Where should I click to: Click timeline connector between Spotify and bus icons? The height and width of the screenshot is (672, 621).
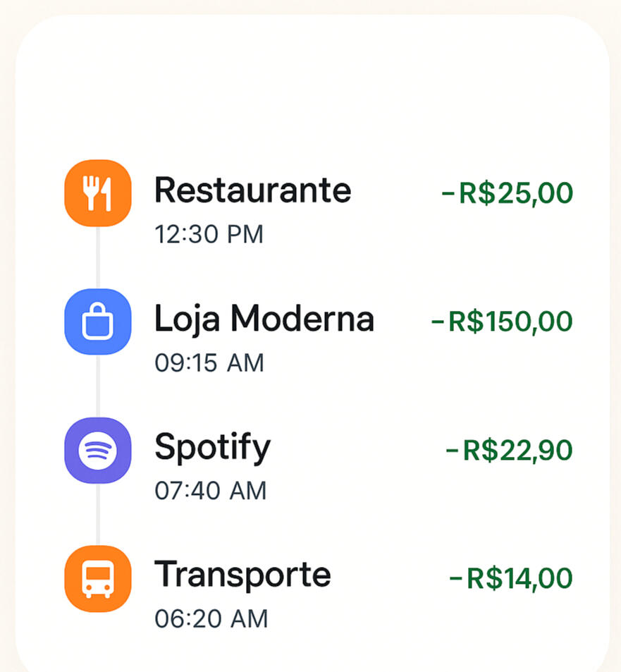[97, 514]
